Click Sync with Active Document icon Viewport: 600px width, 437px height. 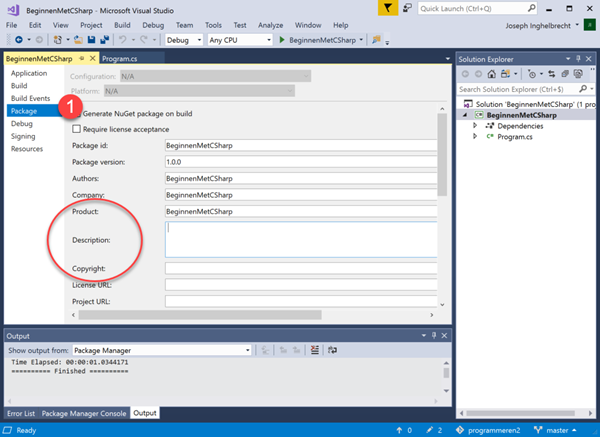click(553, 74)
